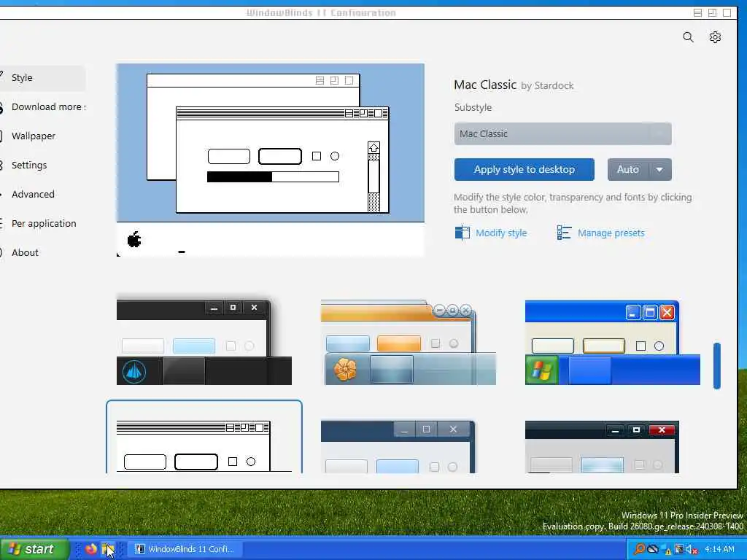Click the Manage presets list icon

564,233
